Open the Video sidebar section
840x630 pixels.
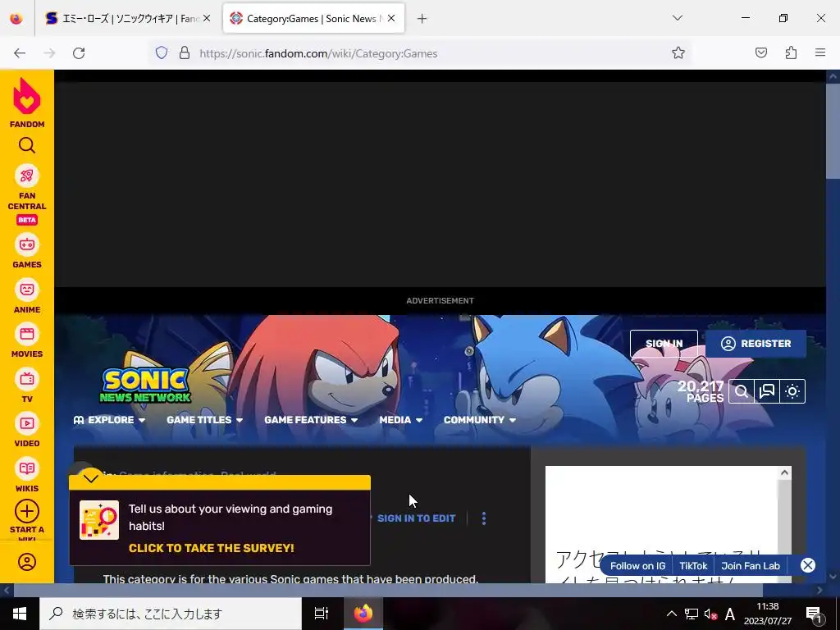pos(27,430)
